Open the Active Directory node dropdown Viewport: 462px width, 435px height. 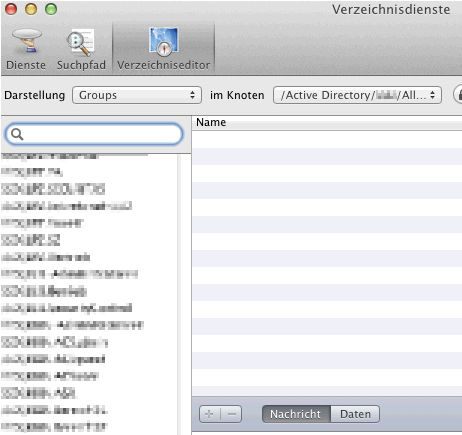click(357, 95)
